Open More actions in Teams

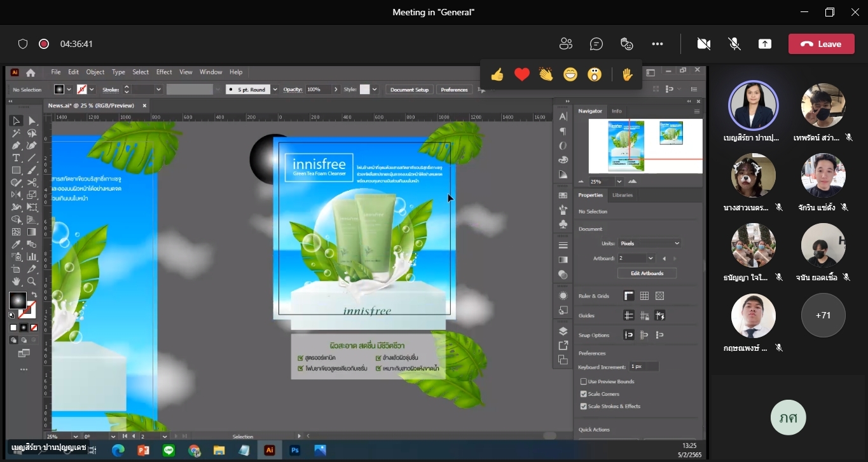pyautogui.click(x=658, y=44)
